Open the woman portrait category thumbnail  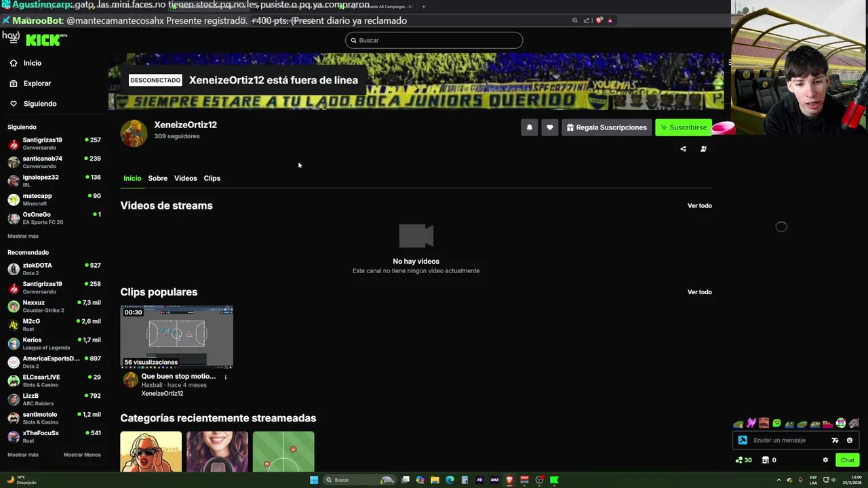click(x=217, y=451)
